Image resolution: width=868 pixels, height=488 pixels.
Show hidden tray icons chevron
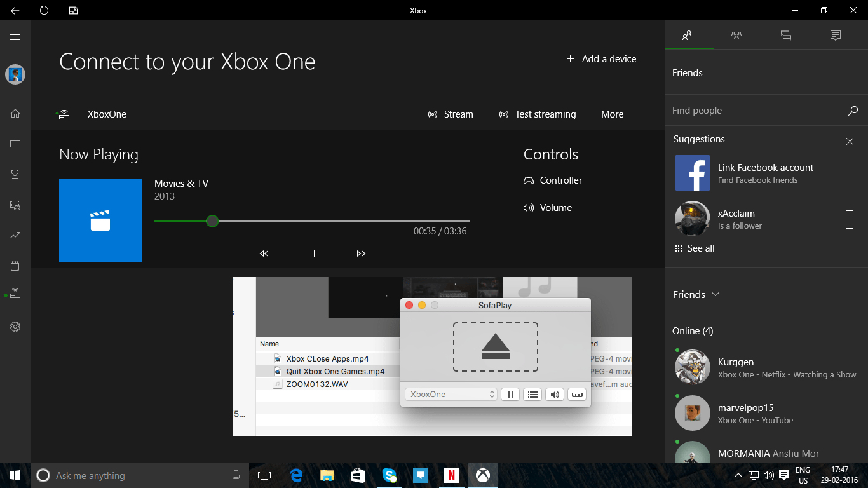(738, 475)
